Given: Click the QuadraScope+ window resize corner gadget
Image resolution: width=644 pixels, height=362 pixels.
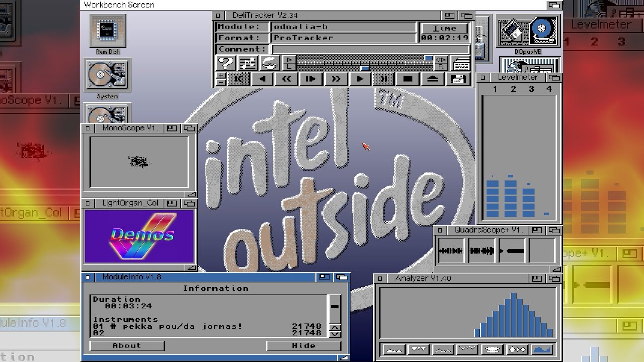Looking at the screenshot, I should pyautogui.click(x=557, y=268).
